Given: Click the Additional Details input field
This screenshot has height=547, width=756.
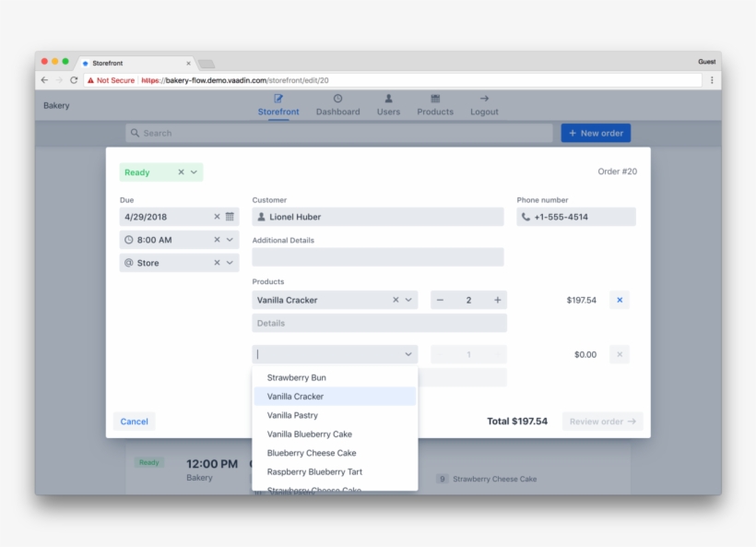Looking at the screenshot, I should pos(378,257).
